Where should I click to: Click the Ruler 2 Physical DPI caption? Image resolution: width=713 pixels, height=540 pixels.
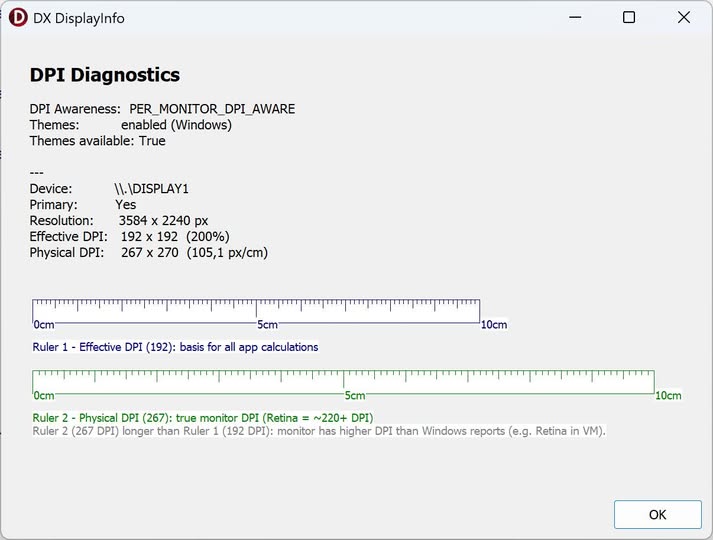203,418
